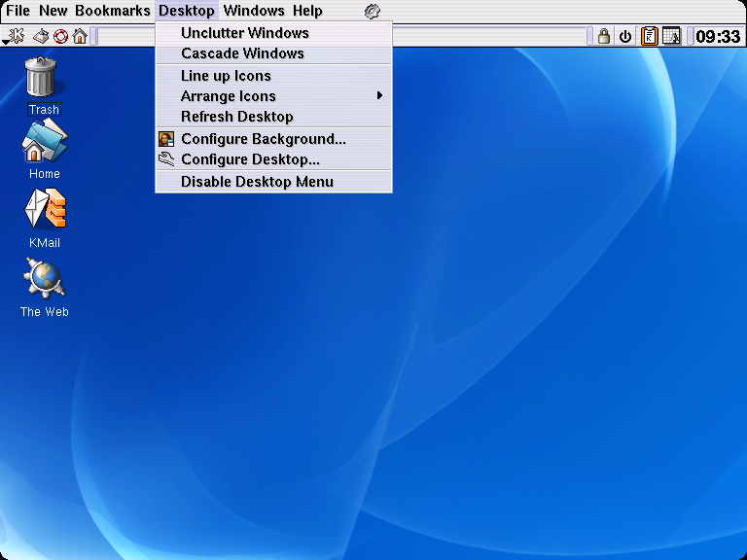The width and height of the screenshot is (747, 560).
Task: Close the open Desktop menu via its title
Action: click(187, 11)
